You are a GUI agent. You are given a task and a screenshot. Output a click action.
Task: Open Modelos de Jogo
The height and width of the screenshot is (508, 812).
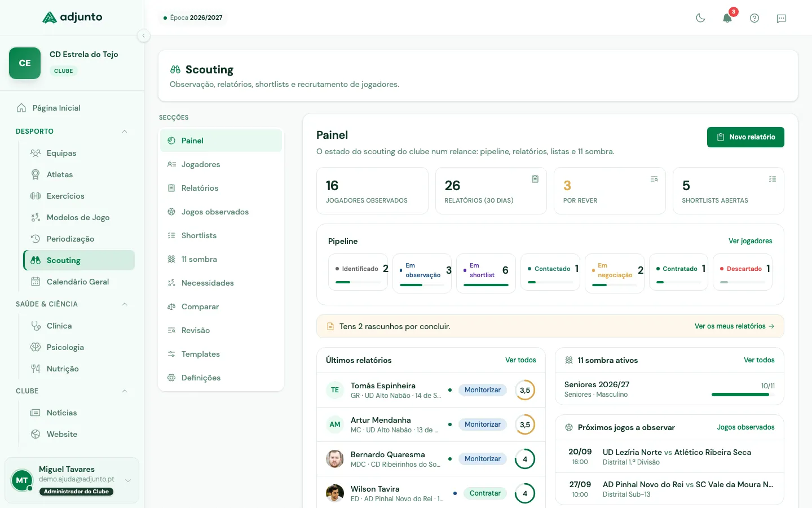point(79,217)
